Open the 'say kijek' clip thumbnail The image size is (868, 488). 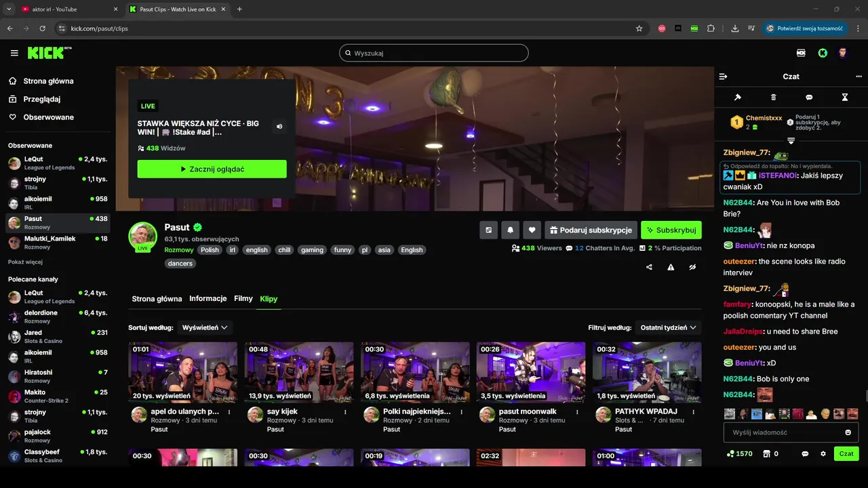(x=299, y=372)
